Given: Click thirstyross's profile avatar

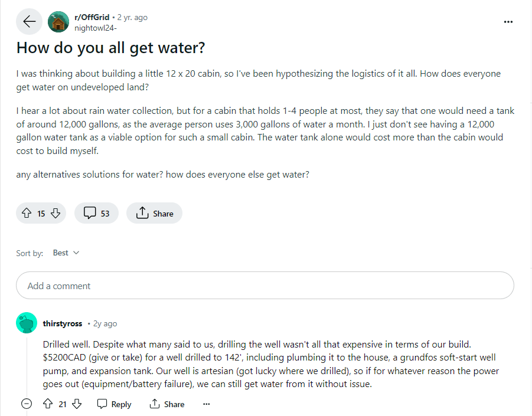Looking at the screenshot, I should pyautogui.click(x=27, y=323).
